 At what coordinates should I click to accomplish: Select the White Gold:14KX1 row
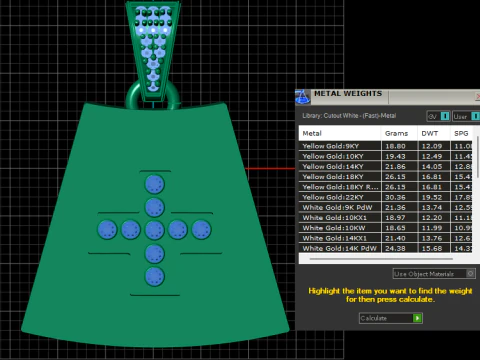pyautogui.click(x=385, y=238)
